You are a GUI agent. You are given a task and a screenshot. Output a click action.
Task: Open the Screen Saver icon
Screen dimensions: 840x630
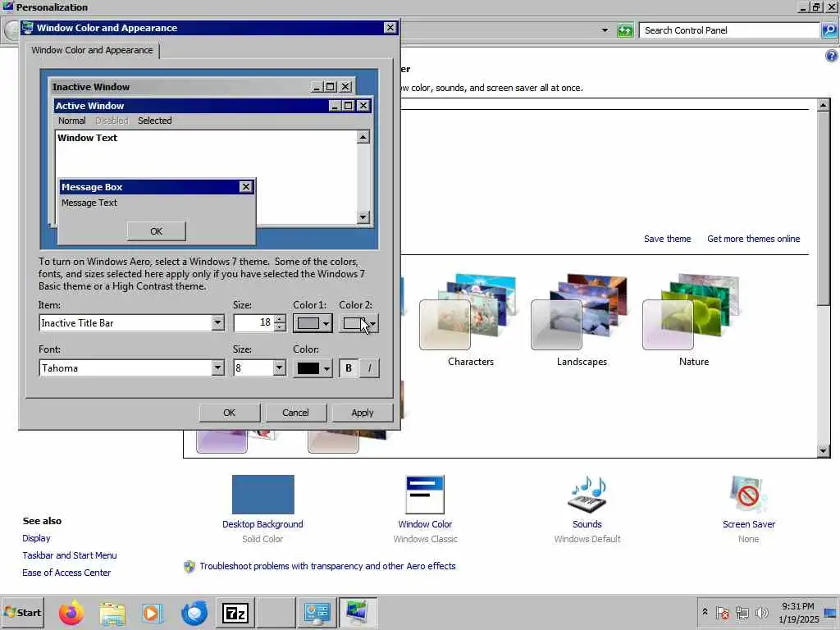[x=748, y=494]
